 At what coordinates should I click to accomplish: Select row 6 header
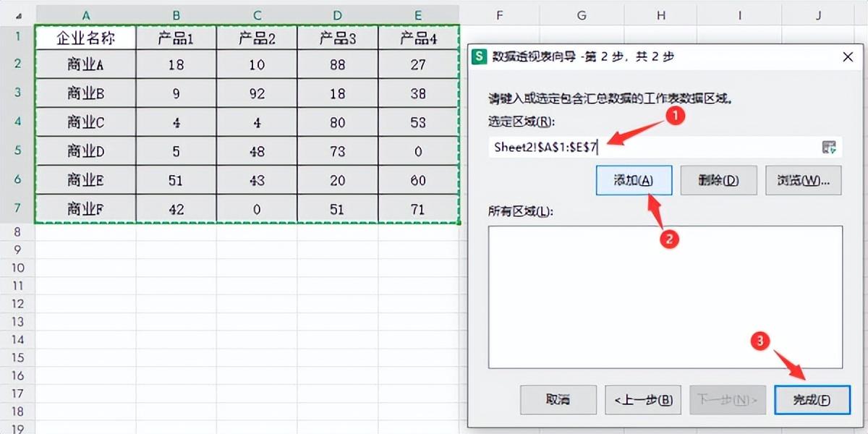pyautogui.click(x=17, y=179)
